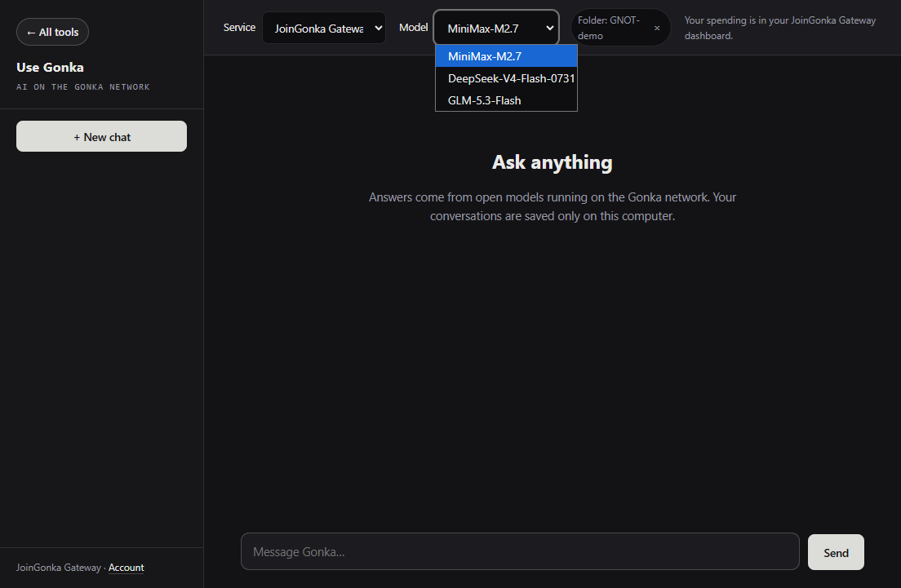This screenshot has height=588, width=901.
Task: Click the AI ON THE GONKA NETWORK tagline
Action: [83, 86]
